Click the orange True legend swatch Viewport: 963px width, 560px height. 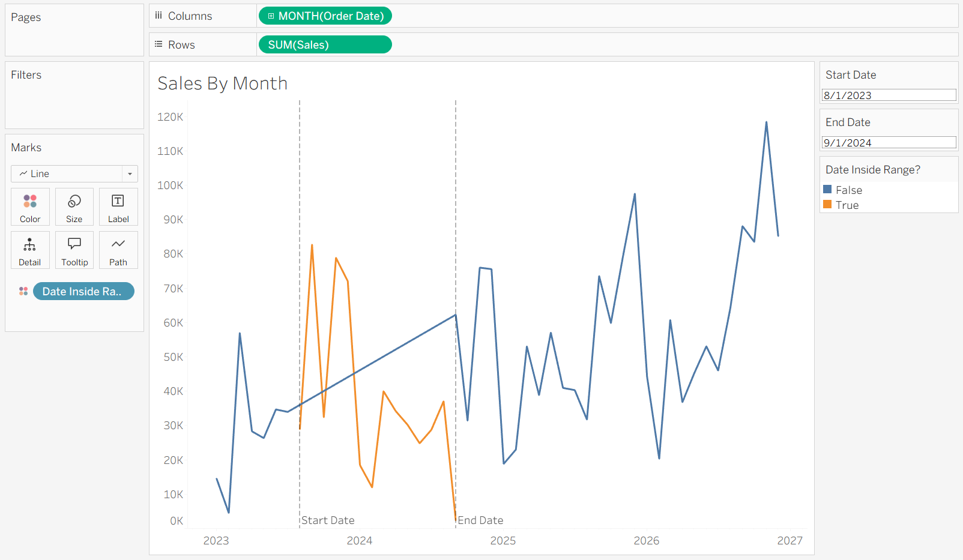pos(827,205)
